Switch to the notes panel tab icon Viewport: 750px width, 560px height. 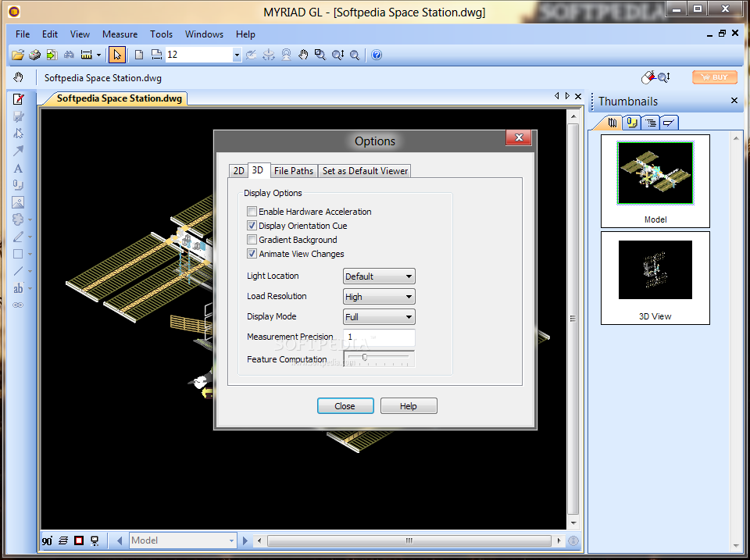(632, 123)
